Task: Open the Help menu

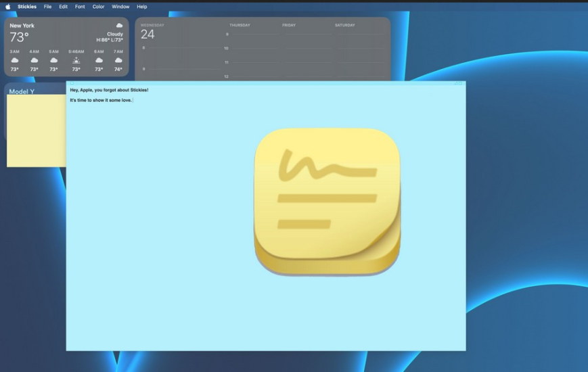Action: pyautogui.click(x=141, y=7)
